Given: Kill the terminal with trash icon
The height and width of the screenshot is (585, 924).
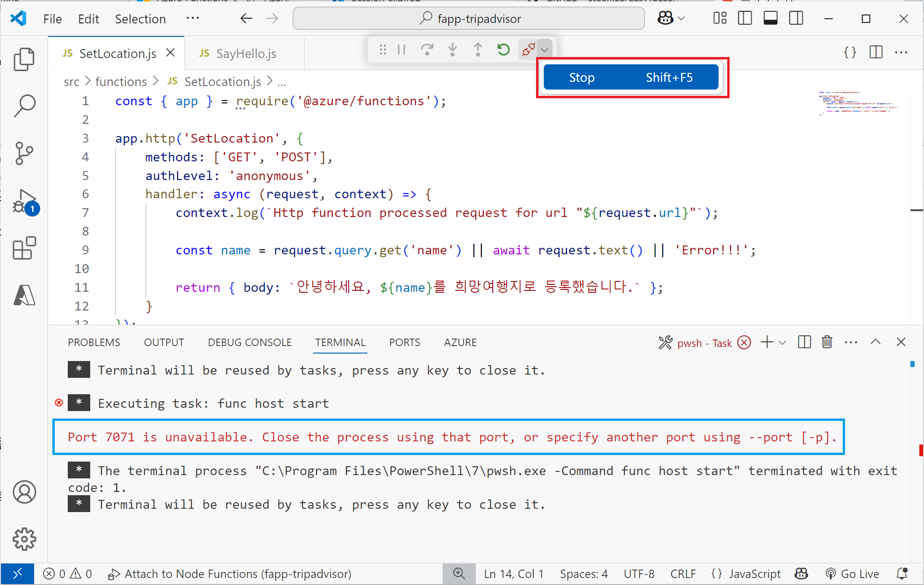Looking at the screenshot, I should tap(827, 342).
